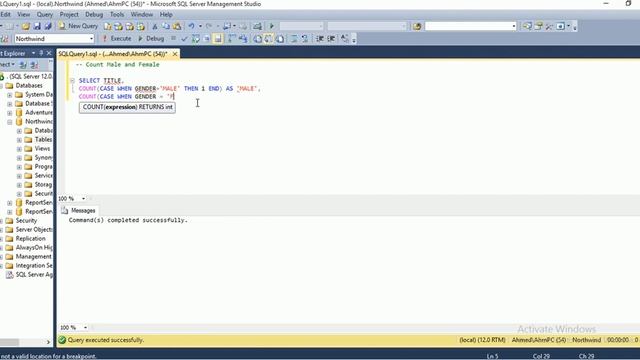Click the green Start play icon

(x=272, y=26)
